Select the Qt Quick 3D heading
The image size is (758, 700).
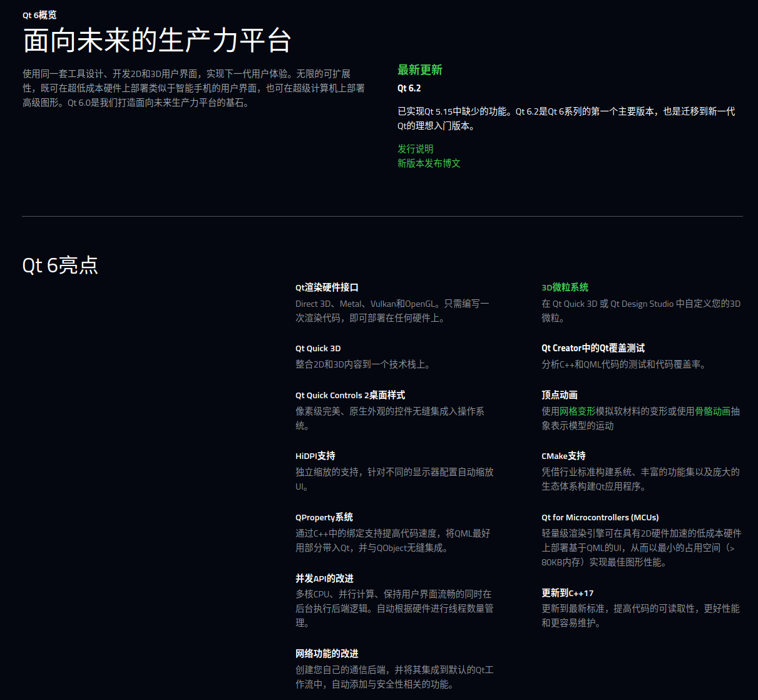coord(318,348)
